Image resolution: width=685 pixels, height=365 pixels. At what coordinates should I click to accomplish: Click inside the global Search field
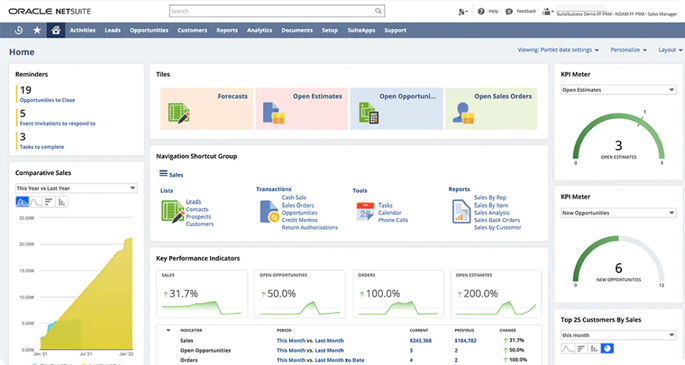click(277, 11)
